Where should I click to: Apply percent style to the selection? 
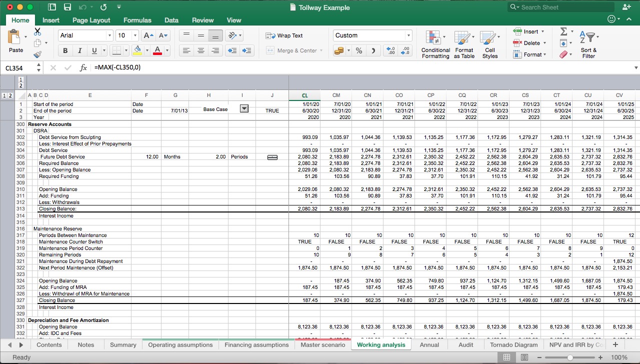tap(358, 50)
